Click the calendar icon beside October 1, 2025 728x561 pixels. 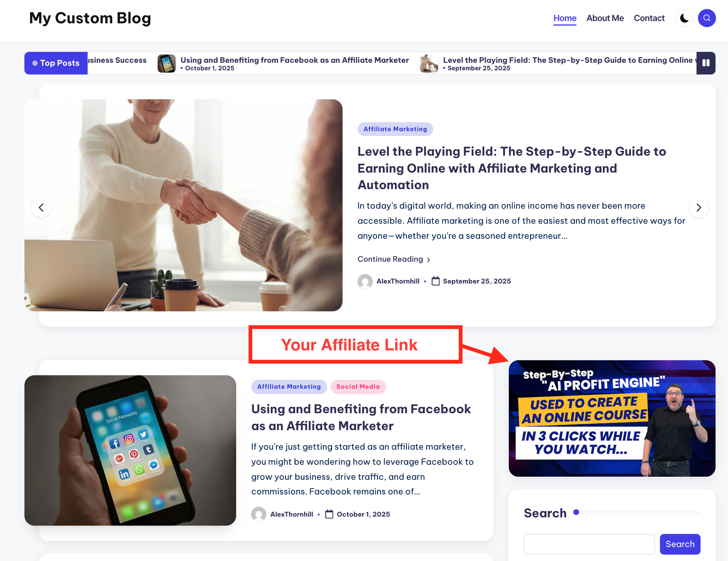tap(329, 514)
